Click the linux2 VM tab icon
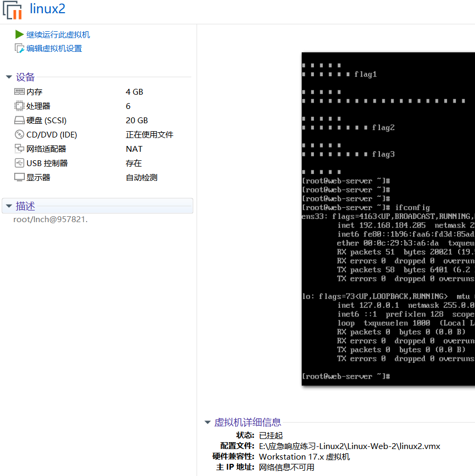The image size is (475, 476). pos(13,10)
